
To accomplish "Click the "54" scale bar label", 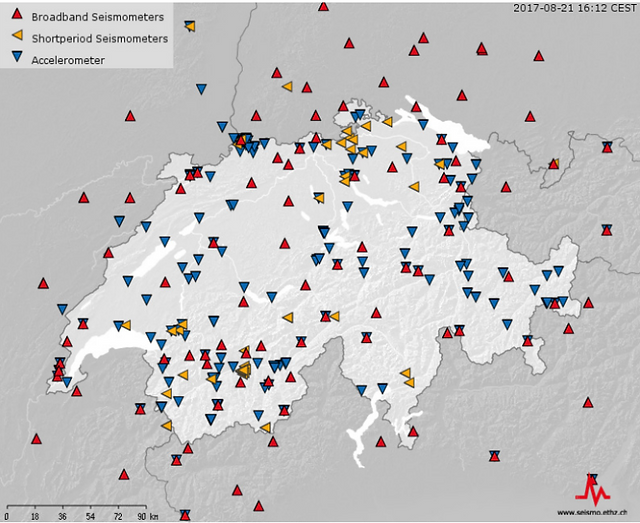I will tap(90, 516).
